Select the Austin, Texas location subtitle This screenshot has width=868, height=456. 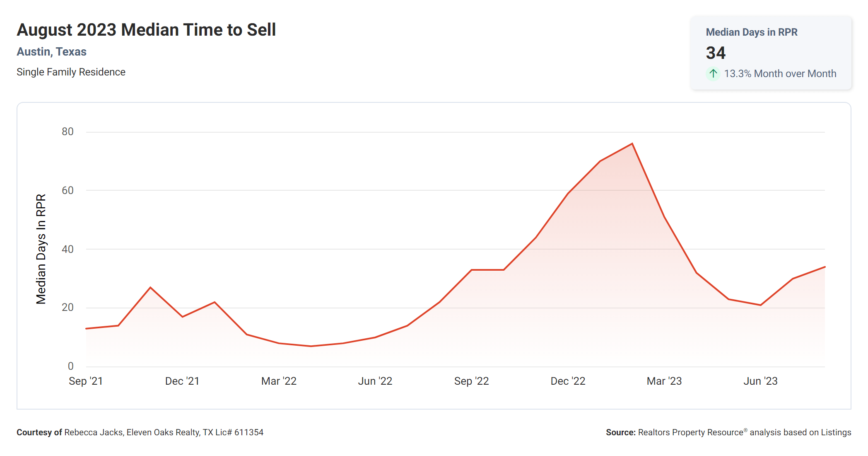[51, 52]
